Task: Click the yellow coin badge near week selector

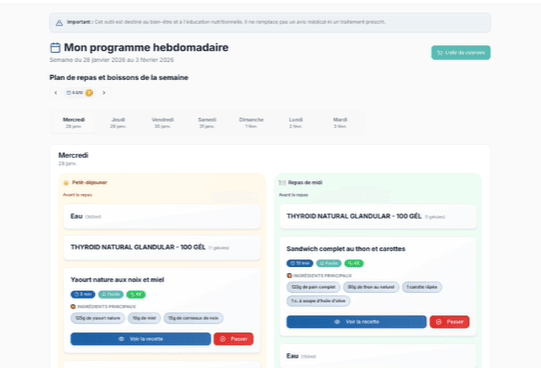Action: (x=89, y=92)
